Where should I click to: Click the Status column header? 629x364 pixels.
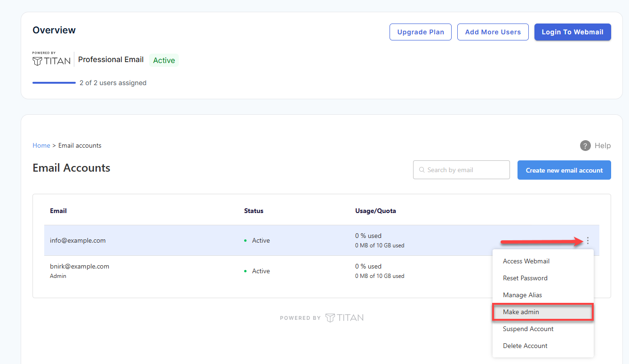click(x=254, y=211)
